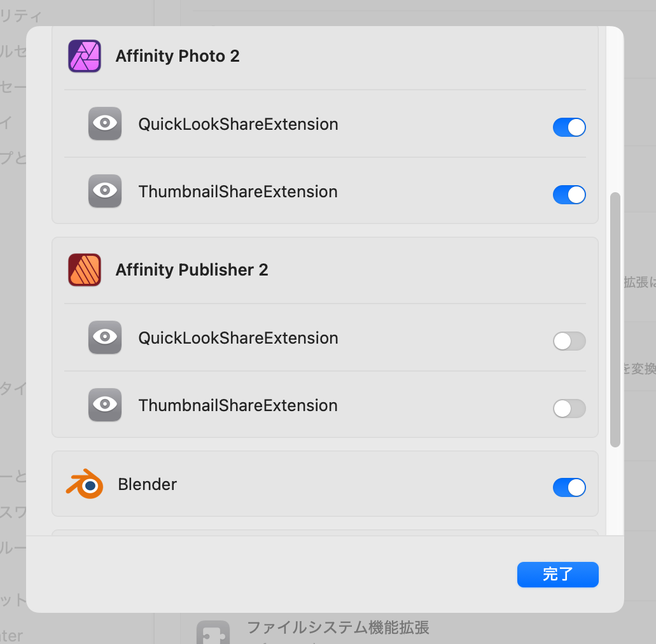Click the Affinity Publisher 2 app icon

tap(85, 270)
